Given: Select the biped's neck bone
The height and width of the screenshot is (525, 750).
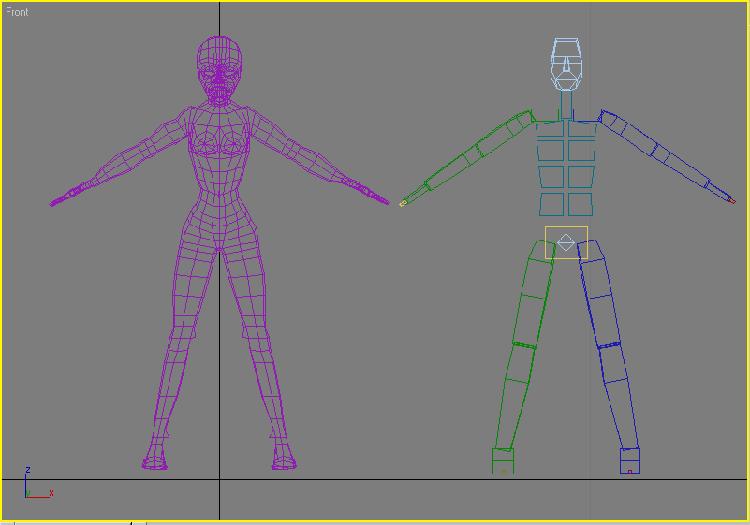Looking at the screenshot, I should point(566,106).
